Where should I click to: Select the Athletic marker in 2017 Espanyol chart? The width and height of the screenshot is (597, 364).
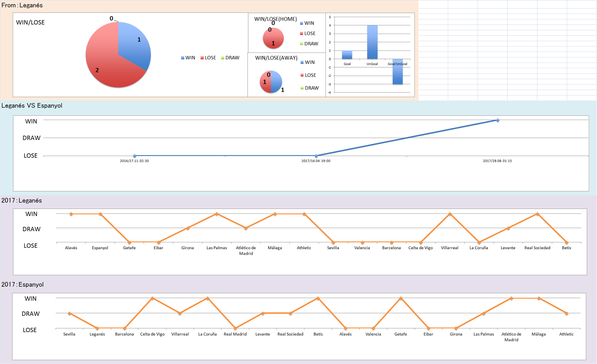[566, 314]
